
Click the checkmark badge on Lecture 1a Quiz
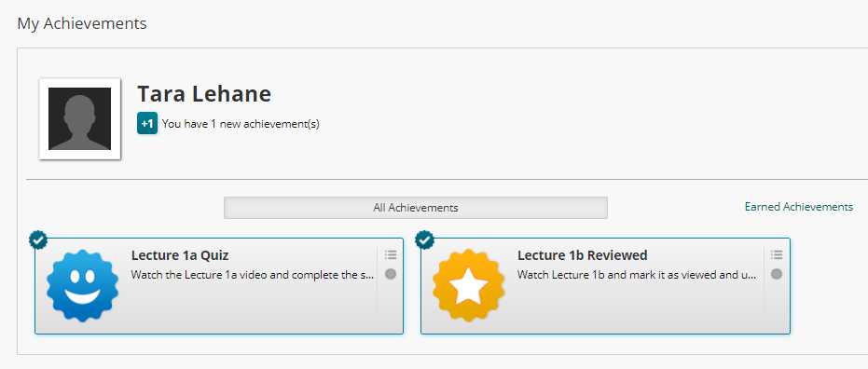pos(38,239)
